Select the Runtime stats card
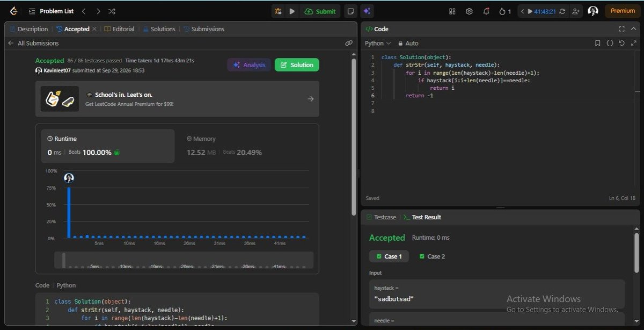 (108, 146)
